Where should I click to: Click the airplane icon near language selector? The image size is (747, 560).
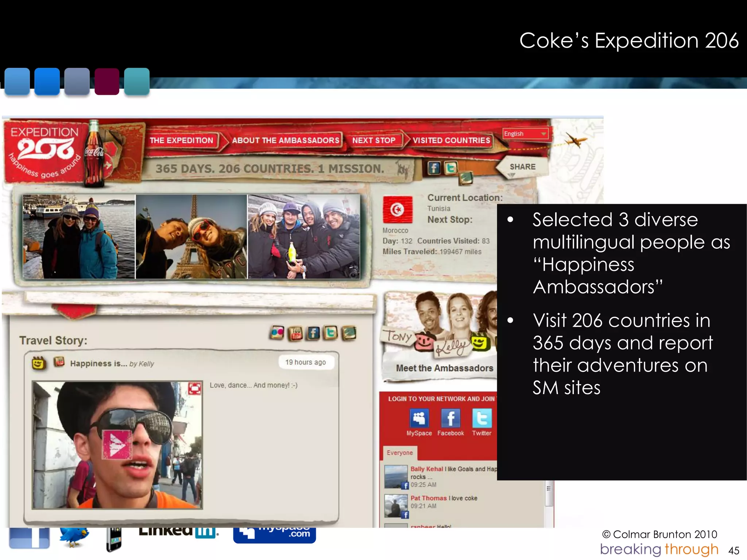(575, 140)
